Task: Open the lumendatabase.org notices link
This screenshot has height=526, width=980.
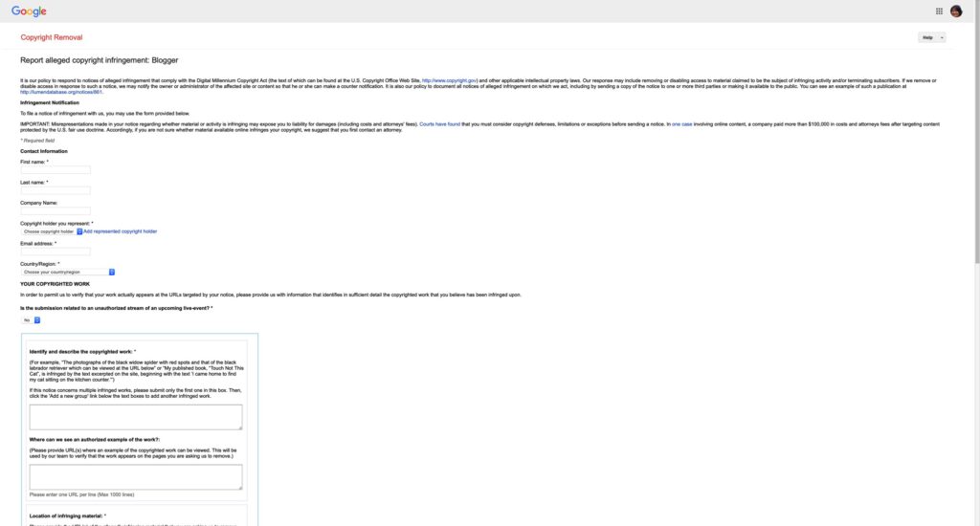Action: (x=61, y=92)
